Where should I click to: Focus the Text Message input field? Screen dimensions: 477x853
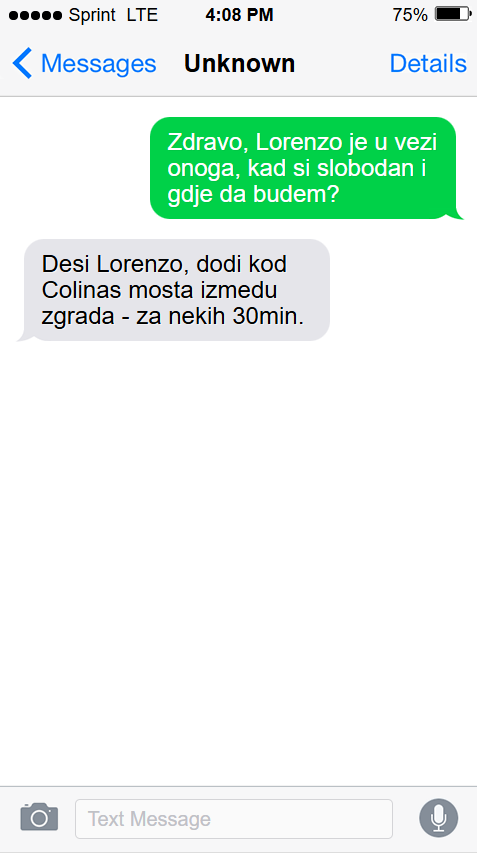234,819
